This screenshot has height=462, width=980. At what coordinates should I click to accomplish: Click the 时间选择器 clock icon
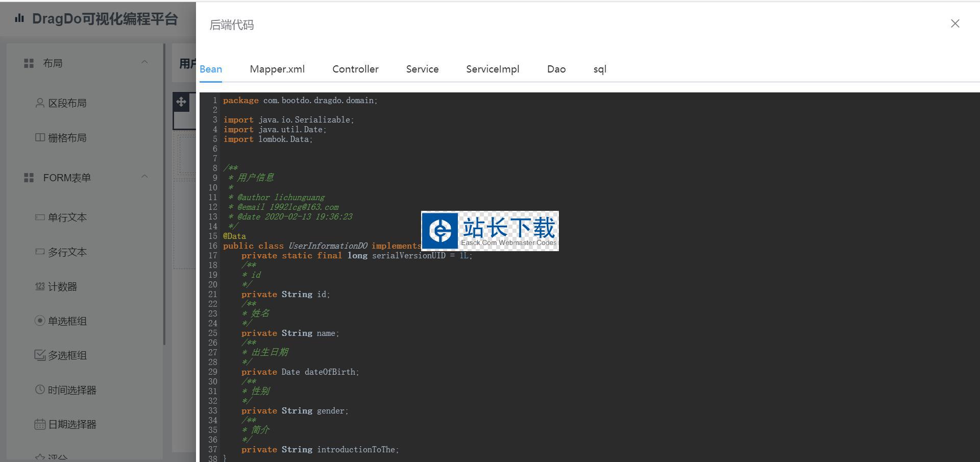click(x=40, y=390)
